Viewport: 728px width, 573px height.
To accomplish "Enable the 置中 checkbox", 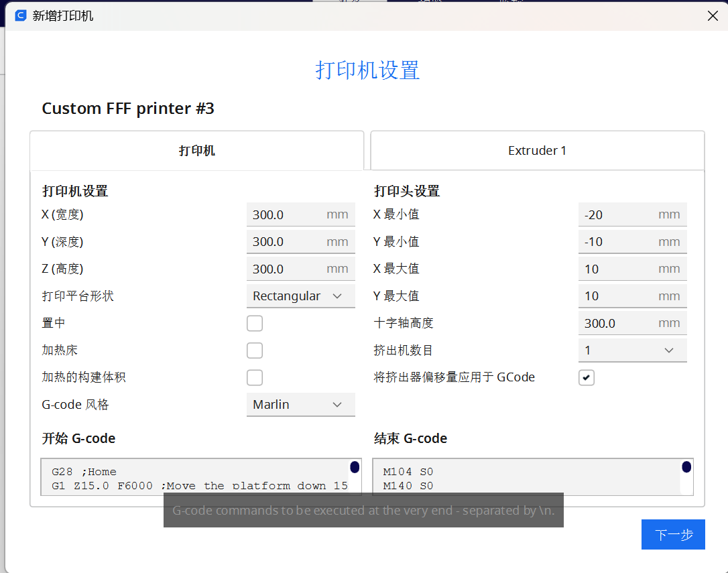I will coord(255,324).
